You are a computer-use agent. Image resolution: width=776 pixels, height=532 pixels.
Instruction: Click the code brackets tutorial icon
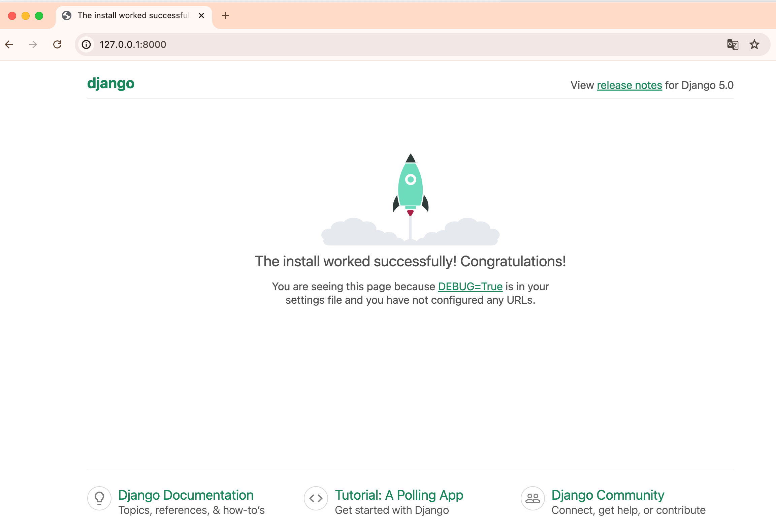(316, 498)
